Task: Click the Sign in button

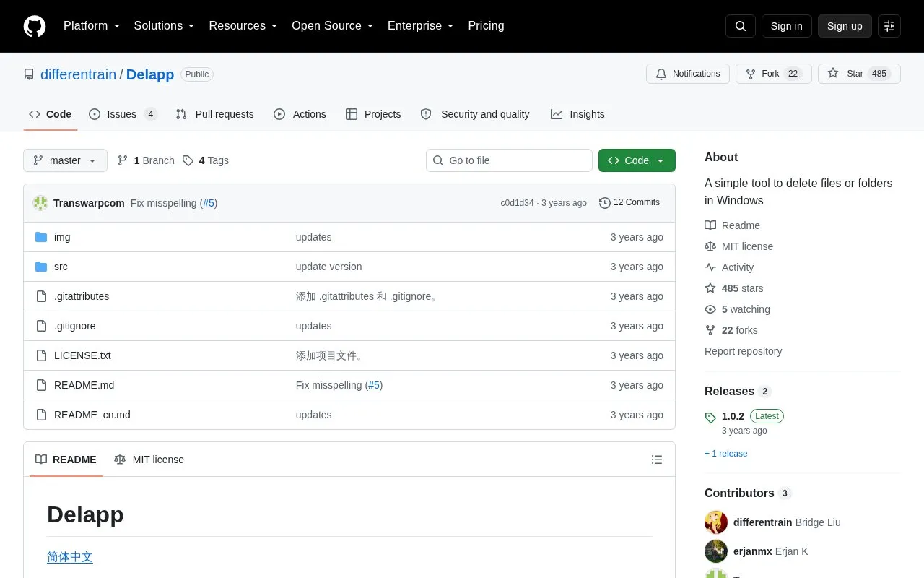Action: 786,26
